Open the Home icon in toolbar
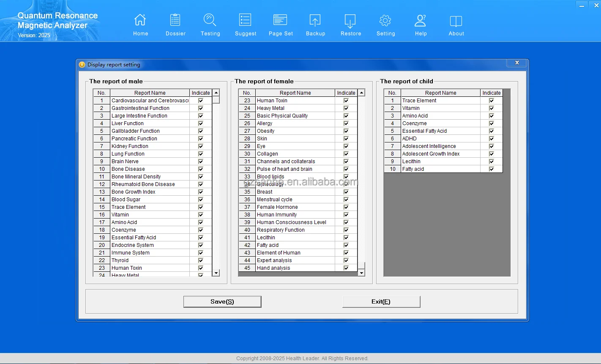 click(x=140, y=20)
